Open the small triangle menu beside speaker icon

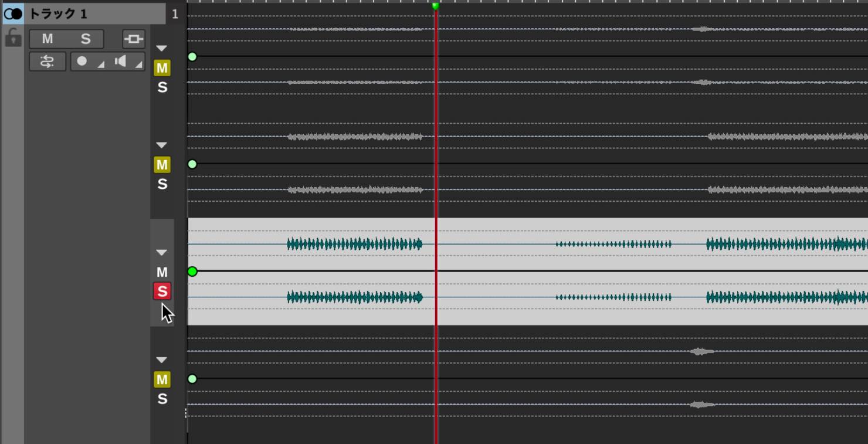[139, 64]
